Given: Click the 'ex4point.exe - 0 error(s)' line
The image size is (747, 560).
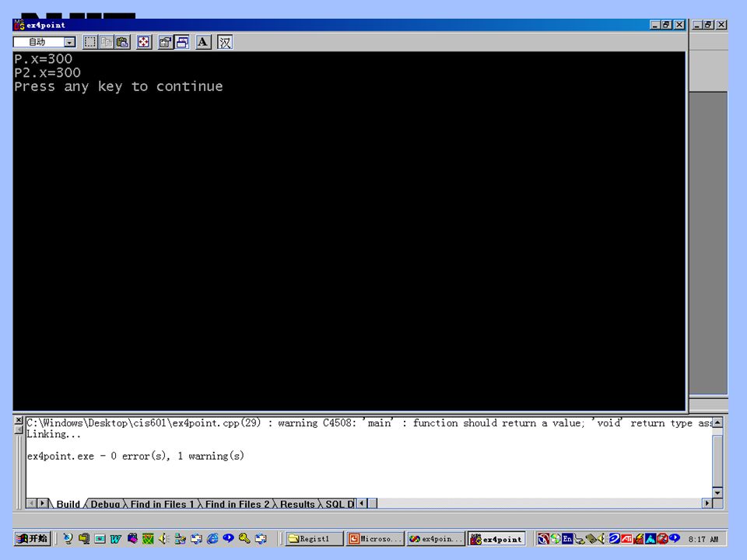Looking at the screenshot, I should (135, 457).
